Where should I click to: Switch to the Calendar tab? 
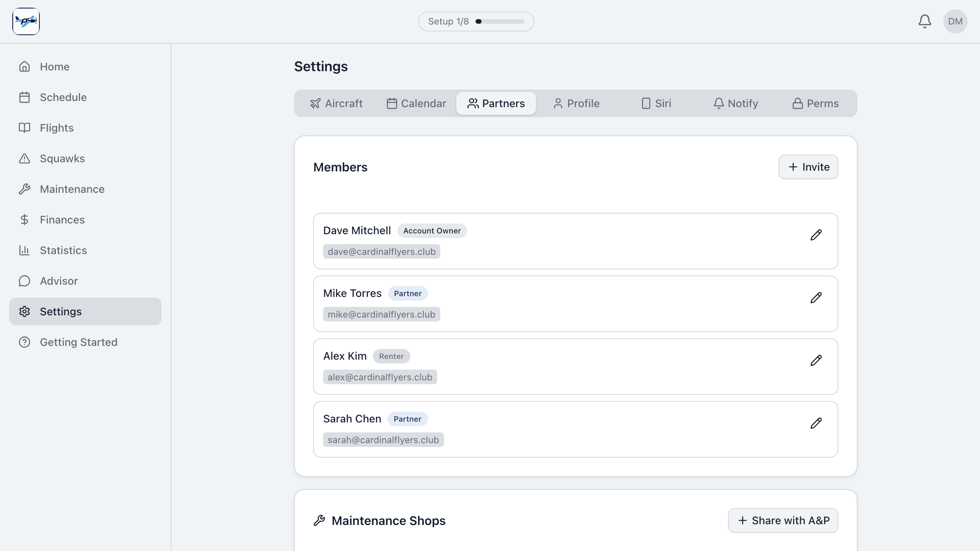point(416,103)
